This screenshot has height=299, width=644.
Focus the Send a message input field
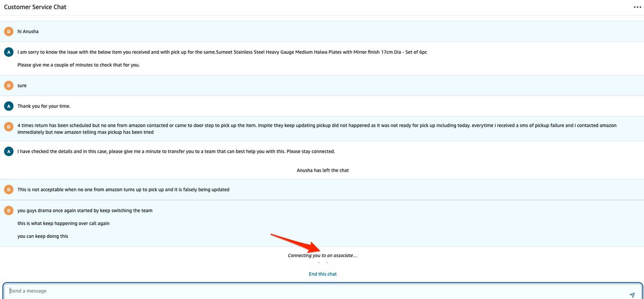tap(322, 291)
